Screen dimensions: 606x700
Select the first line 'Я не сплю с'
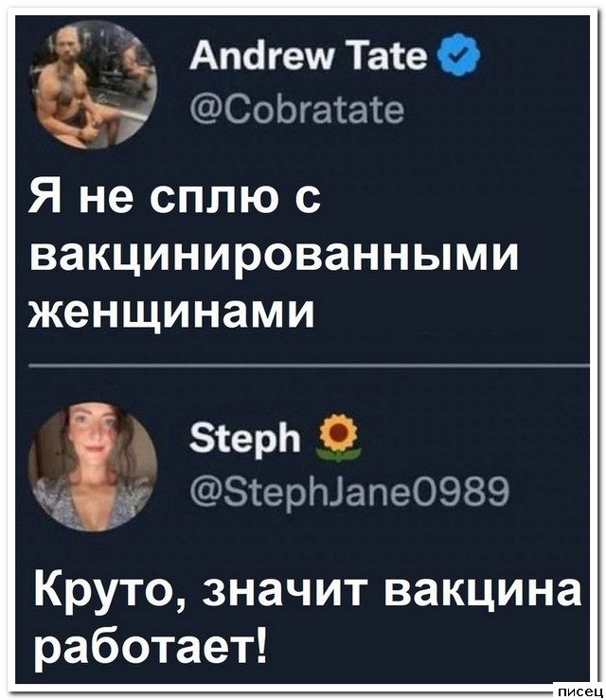[174, 200]
